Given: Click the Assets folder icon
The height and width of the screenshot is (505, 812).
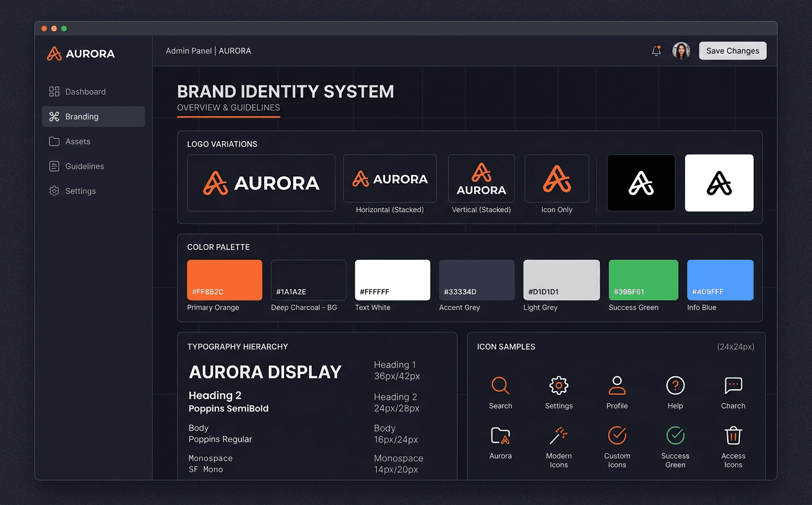Looking at the screenshot, I should (x=54, y=141).
